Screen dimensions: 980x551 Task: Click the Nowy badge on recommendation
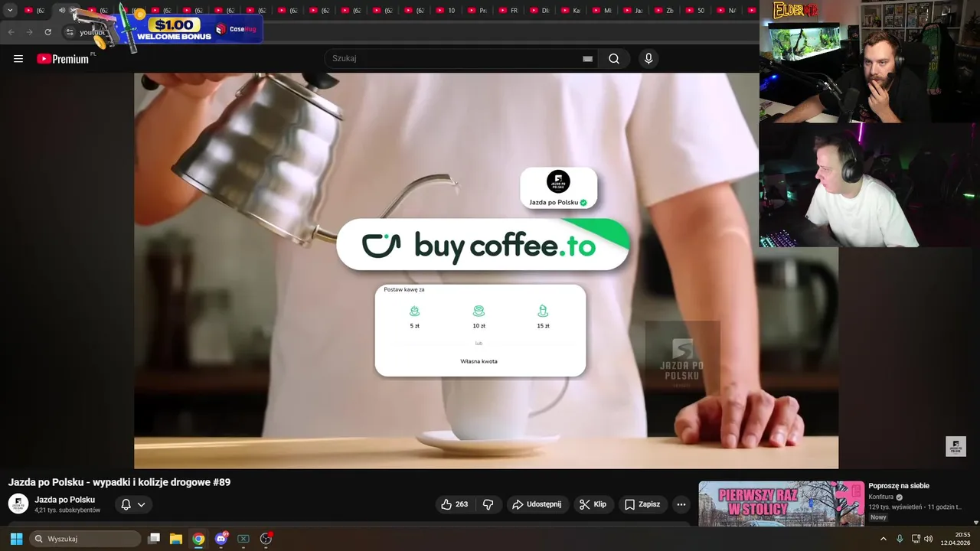pos(878,517)
